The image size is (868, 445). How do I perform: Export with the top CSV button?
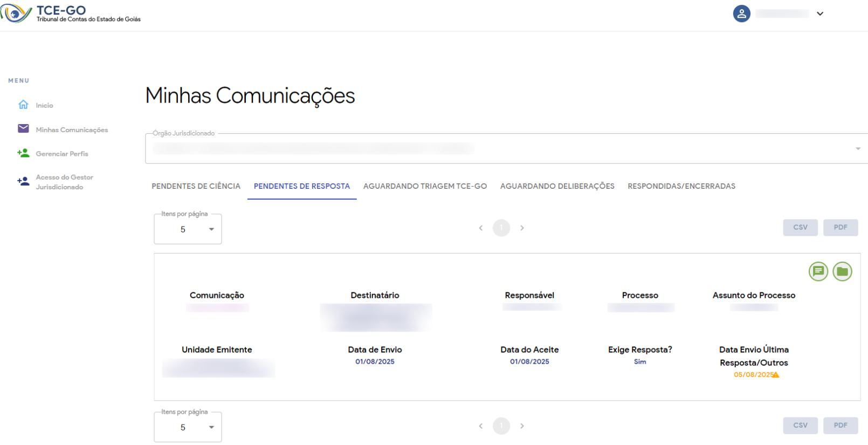tap(800, 228)
